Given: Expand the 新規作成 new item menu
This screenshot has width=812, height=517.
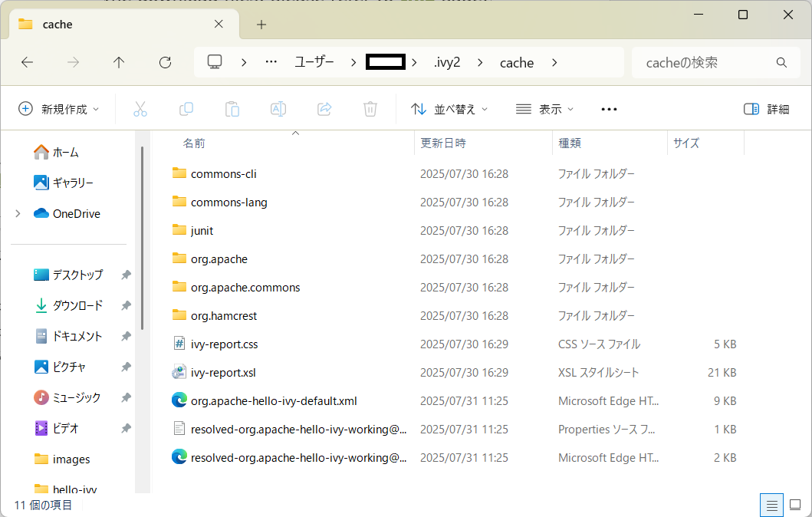Looking at the screenshot, I should click(x=59, y=109).
